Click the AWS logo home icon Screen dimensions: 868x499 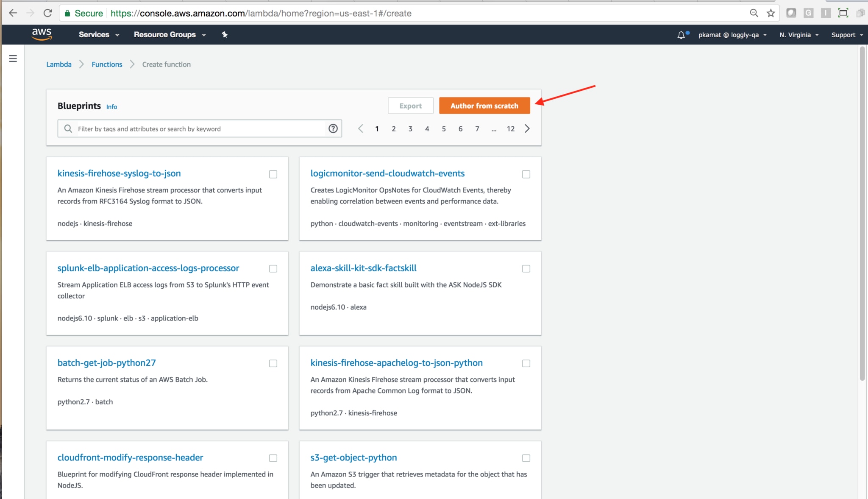[42, 34]
